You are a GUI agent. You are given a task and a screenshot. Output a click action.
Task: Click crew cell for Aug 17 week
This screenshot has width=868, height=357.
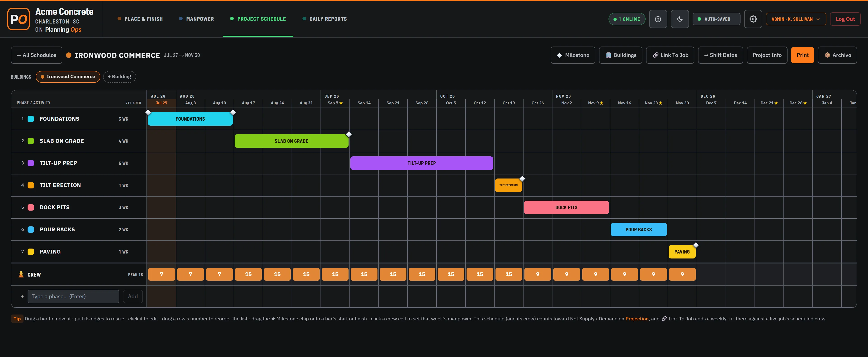pos(248,275)
